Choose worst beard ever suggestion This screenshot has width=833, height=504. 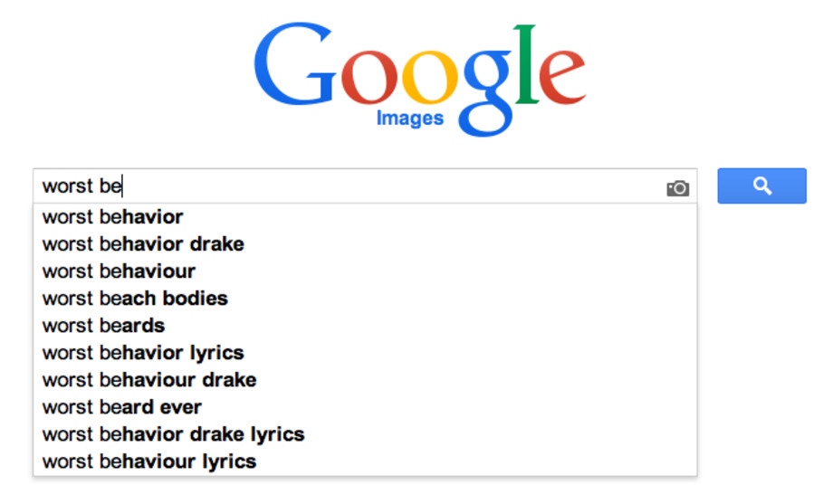click(x=365, y=407)
